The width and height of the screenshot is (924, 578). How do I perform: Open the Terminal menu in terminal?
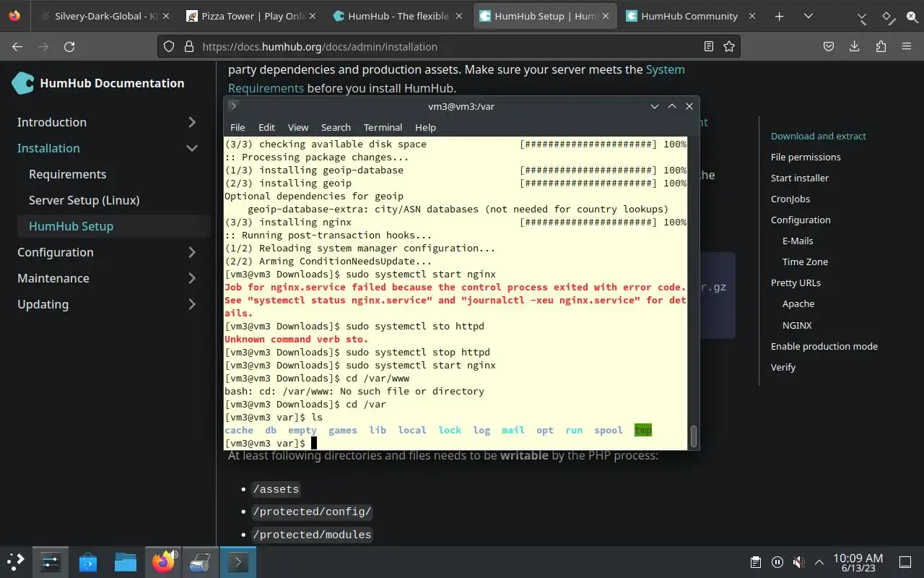(x=383, y=127)
